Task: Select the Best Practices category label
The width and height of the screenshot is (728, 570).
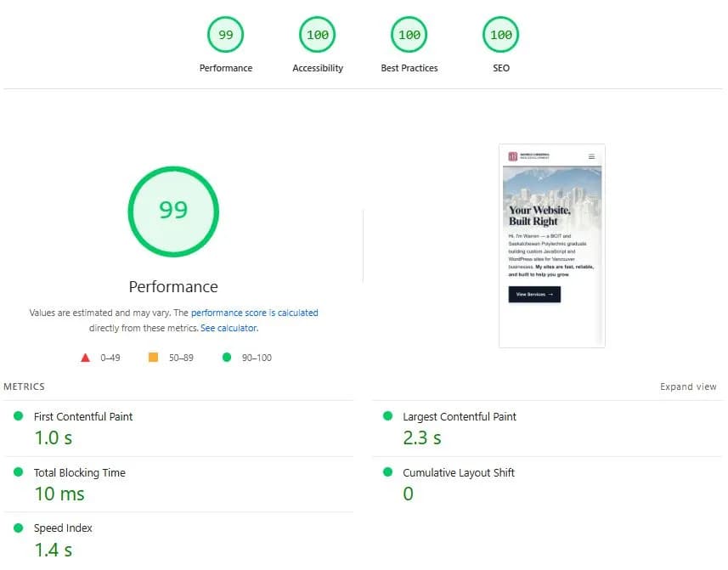Action: click(x=409, y=68)
